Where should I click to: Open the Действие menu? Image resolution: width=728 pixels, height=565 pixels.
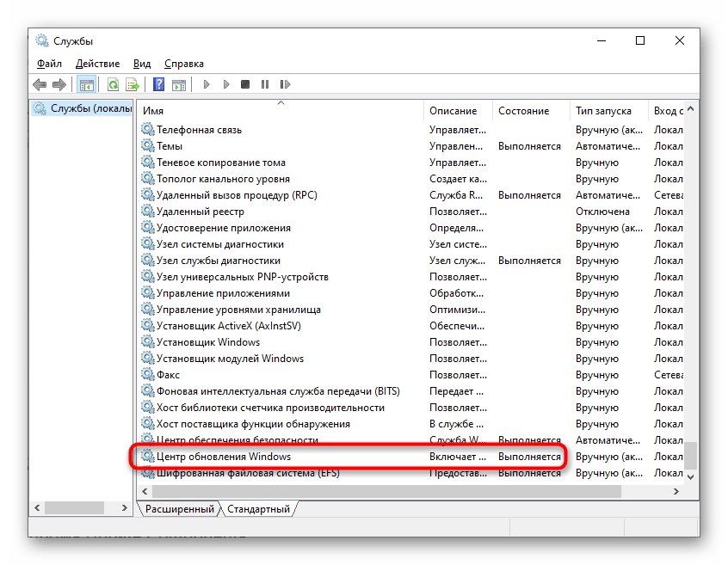(x=97, y=64)
